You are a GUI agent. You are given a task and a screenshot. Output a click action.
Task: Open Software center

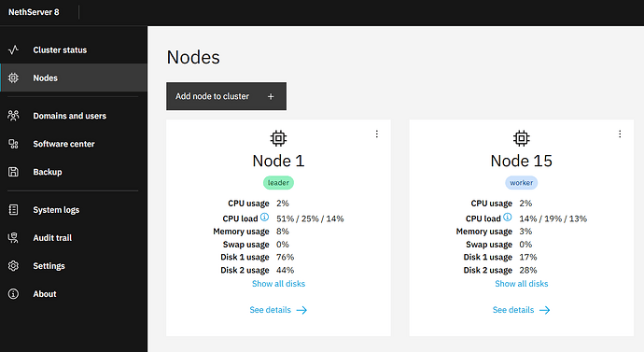tap(74, 144)
